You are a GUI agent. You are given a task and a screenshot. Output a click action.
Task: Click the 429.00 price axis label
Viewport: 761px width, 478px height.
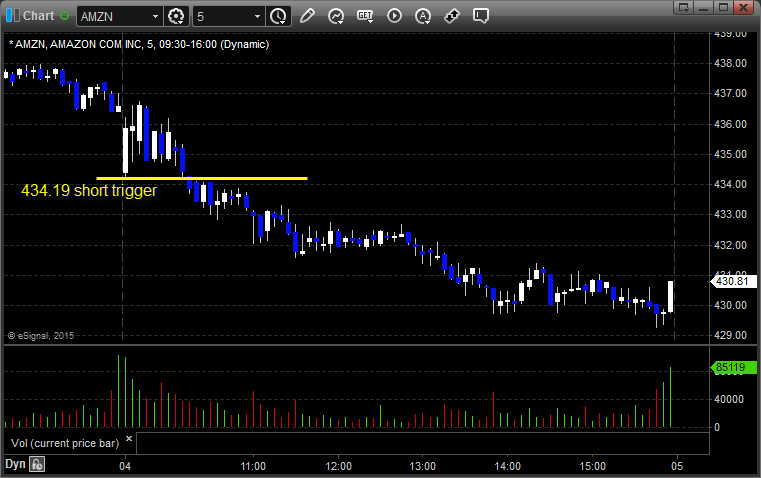click(x=730, y=335)
